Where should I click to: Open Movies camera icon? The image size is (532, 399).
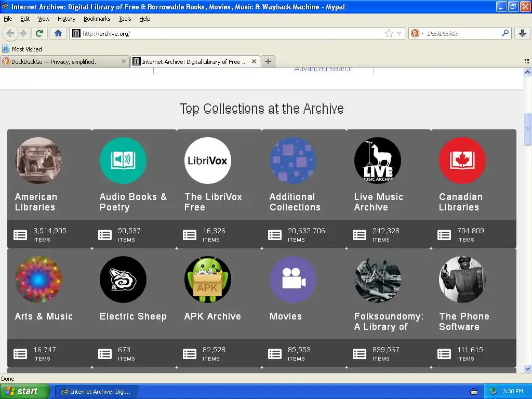coord(293,280)
